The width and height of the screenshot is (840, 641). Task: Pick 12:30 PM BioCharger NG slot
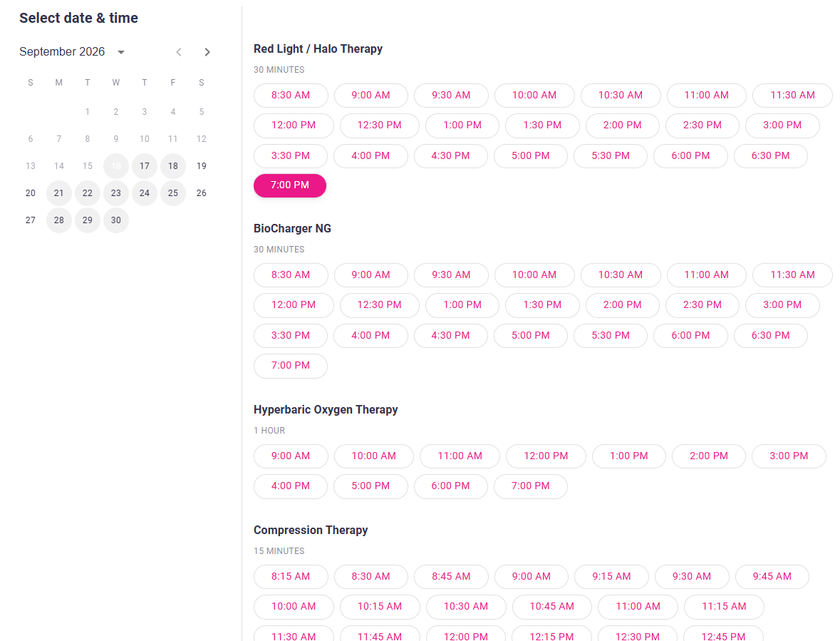[379, 305]
